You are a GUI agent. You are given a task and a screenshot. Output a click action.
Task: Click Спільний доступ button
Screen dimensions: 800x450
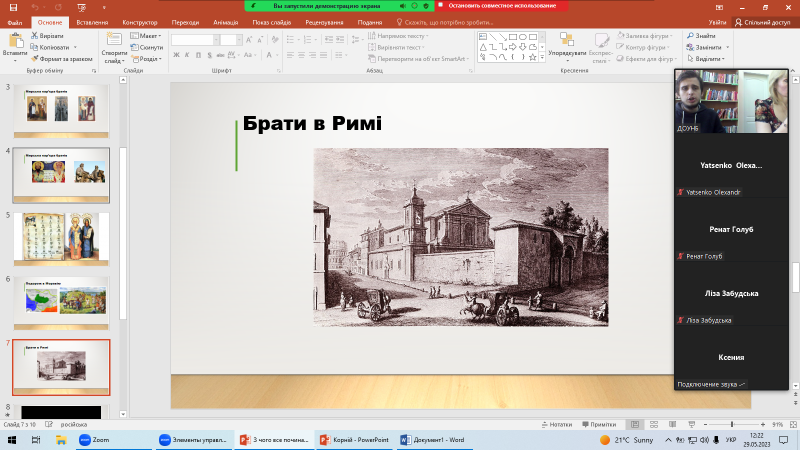pos(763,22)
